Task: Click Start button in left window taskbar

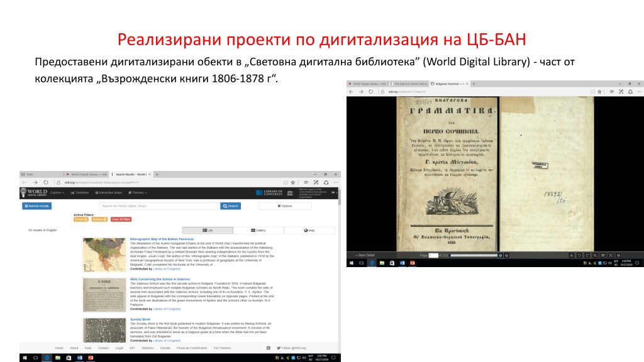Action: pyautogui.click(x=25, y=358)
